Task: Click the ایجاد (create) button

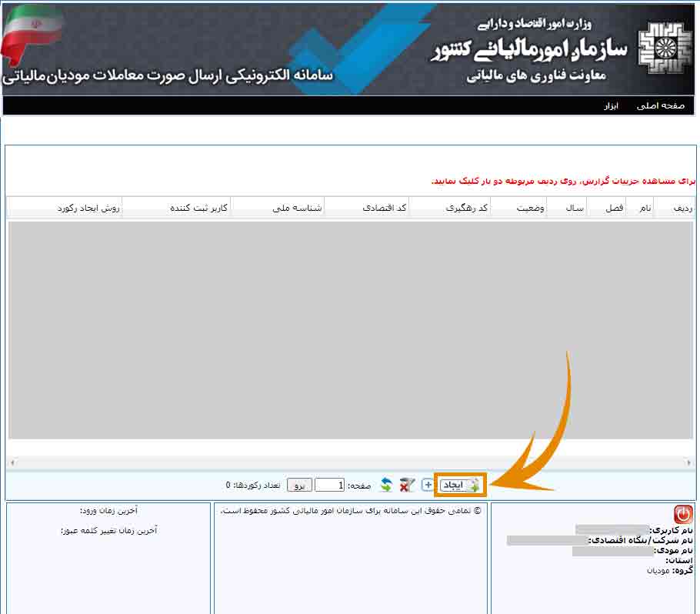Action: coord(460,485)
